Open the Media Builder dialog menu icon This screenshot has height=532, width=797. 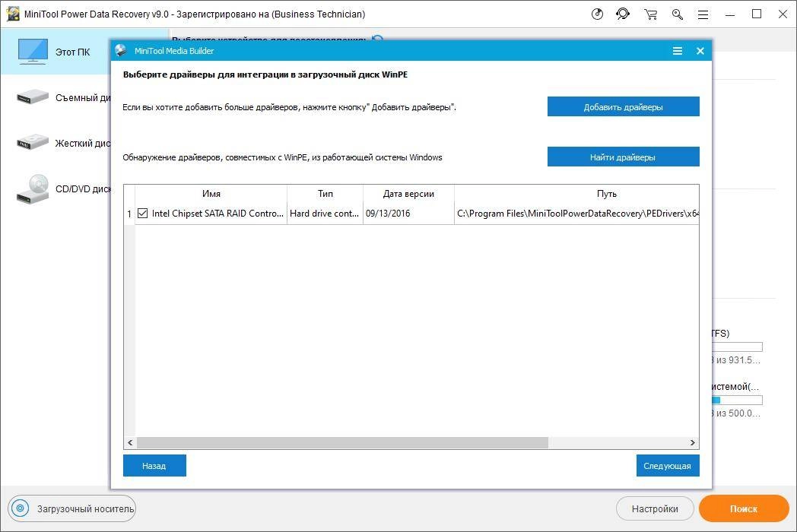[678, 51]
